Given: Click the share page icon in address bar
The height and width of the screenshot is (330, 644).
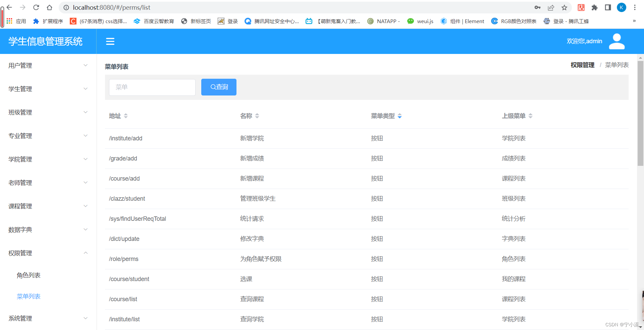Looking at the screenshot, I should click(x=551, y=7).
